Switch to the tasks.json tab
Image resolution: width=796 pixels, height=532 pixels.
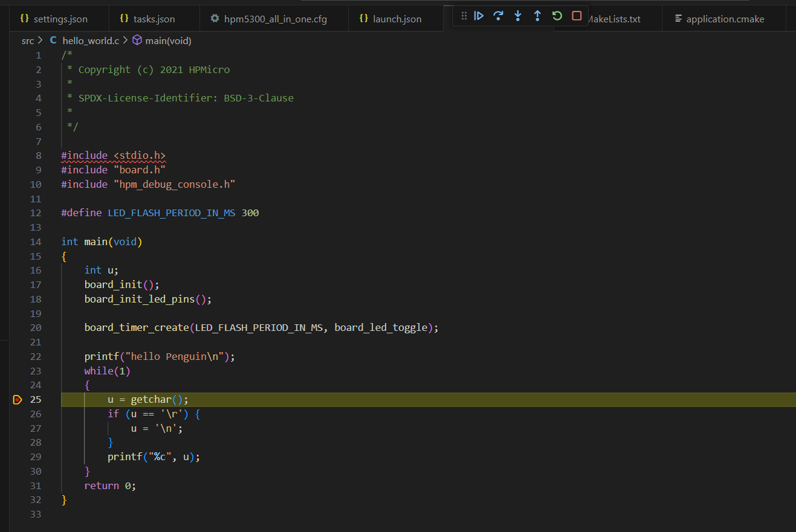coord(154,19)
